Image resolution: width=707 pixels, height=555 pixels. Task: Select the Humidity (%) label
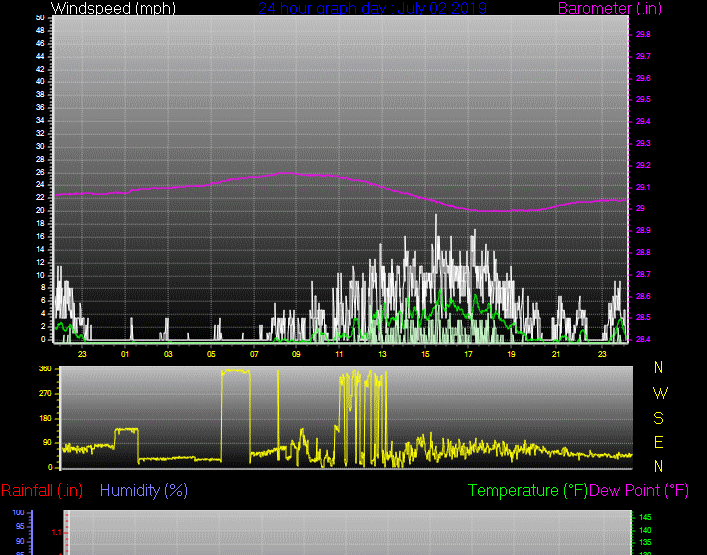tap(144, 490)
